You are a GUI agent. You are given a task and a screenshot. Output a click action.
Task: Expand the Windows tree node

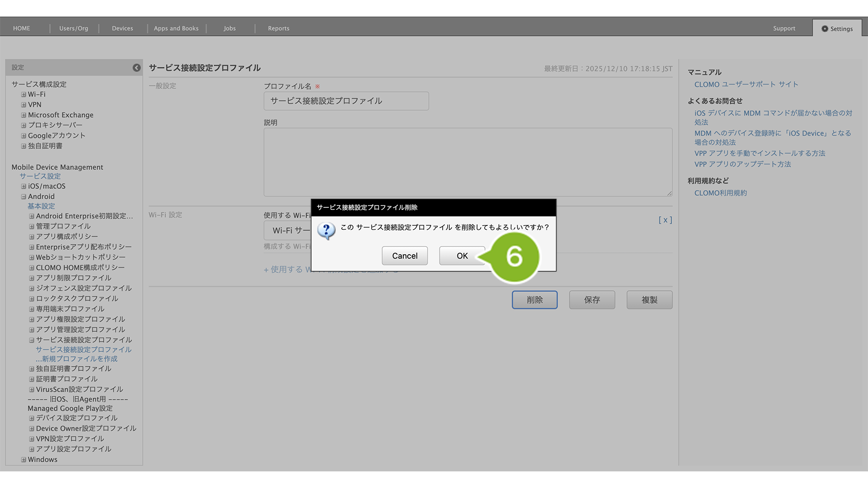tap(23, 460)
